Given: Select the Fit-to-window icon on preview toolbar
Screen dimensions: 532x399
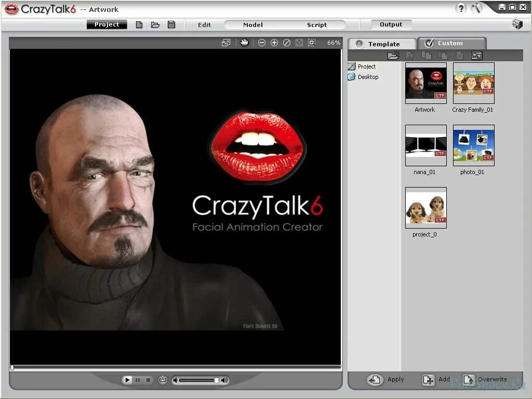Looking at the screenshot, I should [x=299, y=43].
